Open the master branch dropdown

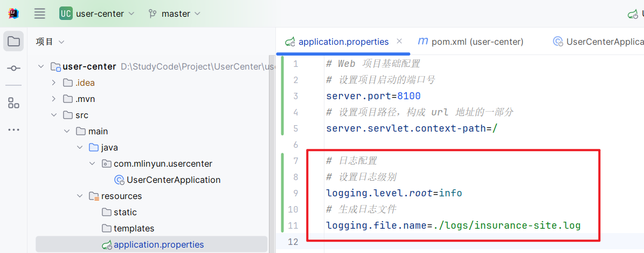[x=175, y=13]
